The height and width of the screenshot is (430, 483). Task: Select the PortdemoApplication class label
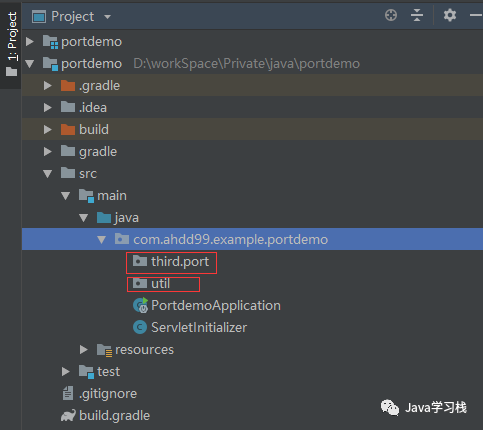(216, 306)
